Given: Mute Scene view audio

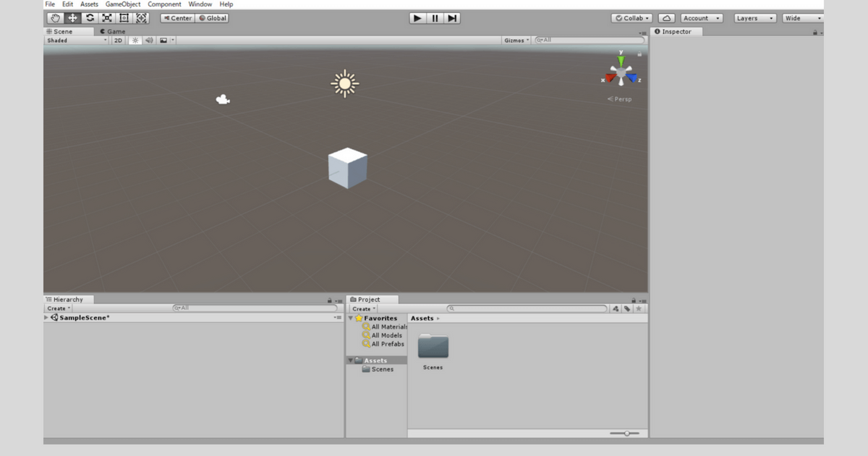Looking at the screenshot, I should [149, 40].
